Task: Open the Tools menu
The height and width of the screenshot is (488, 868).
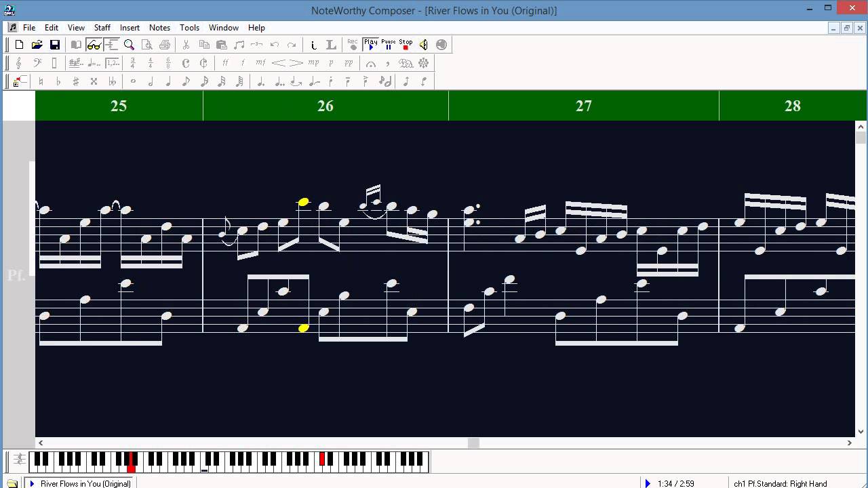Action: pos(189,28)
